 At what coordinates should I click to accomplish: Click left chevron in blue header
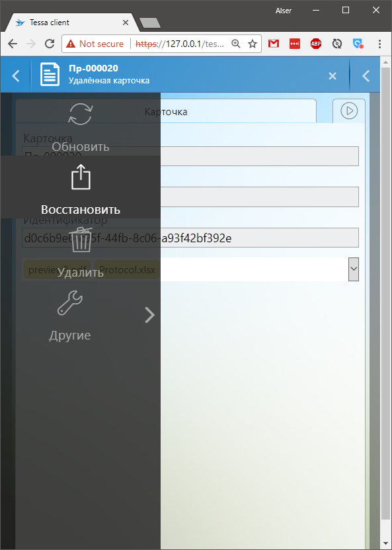[16, 75]
